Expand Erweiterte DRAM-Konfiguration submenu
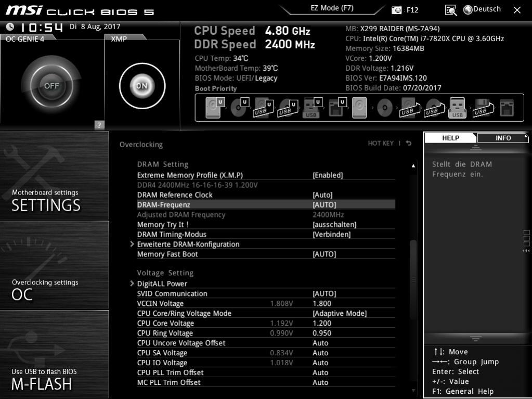The width and height of the screenshot is (532, 399). point(188,244)
